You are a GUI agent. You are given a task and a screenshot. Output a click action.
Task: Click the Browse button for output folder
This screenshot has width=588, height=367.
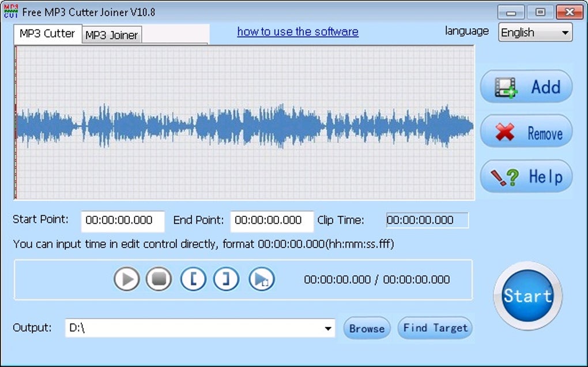coord(367,328)
